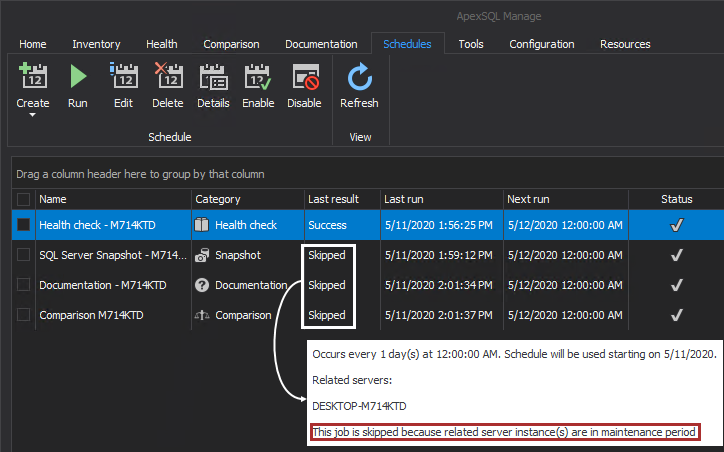This screenshot has height=452, width=724.
Task: Click the group-by column header drop area
Action: (368, 174)
